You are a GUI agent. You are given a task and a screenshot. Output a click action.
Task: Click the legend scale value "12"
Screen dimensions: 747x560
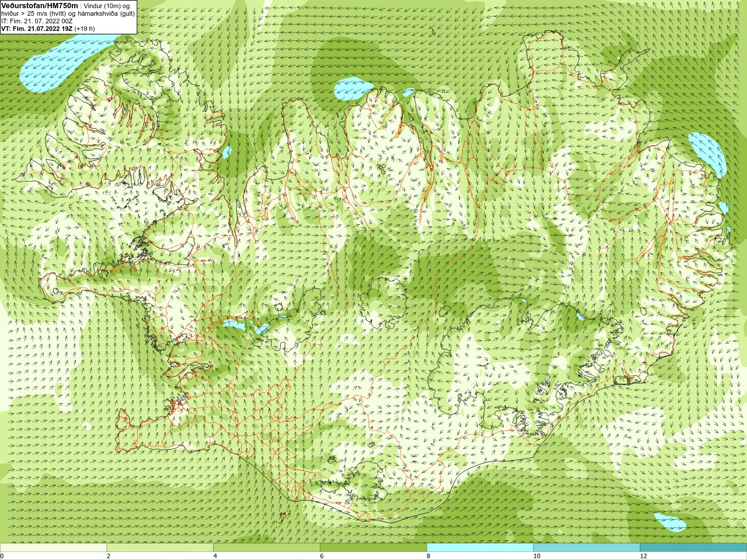[x=644, y=556]
